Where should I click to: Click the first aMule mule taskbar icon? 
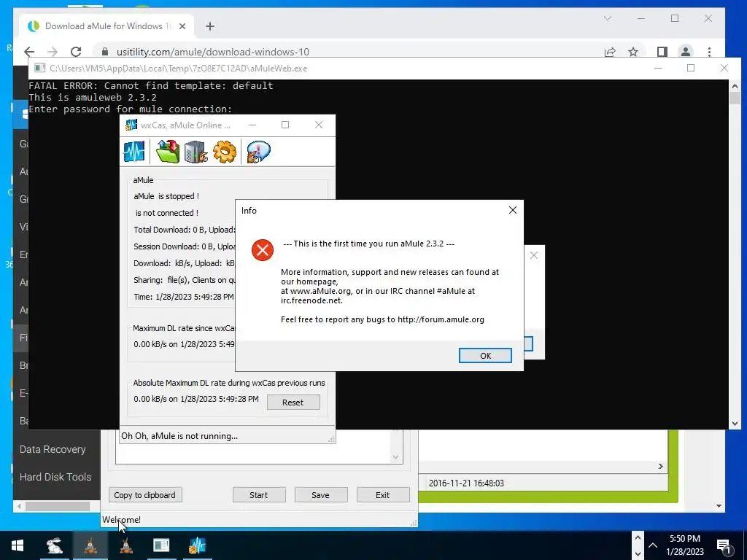point(90,545)
